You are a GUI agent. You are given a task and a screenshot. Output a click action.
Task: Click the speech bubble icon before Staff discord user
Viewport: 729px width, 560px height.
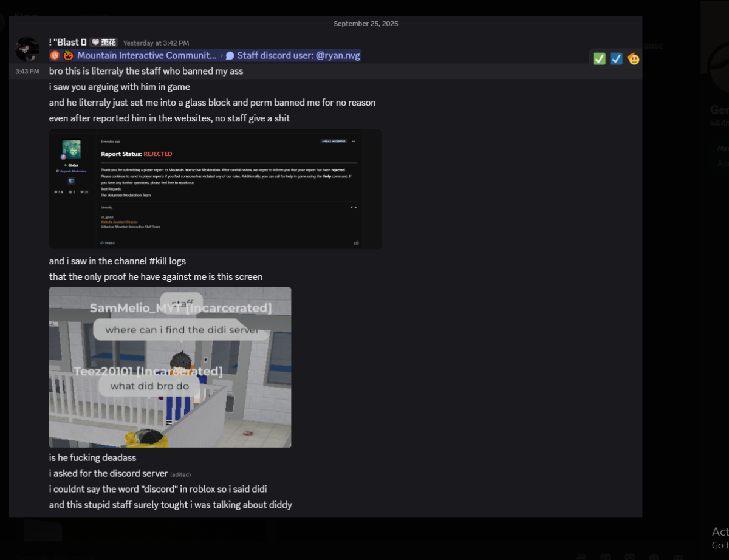230,55
